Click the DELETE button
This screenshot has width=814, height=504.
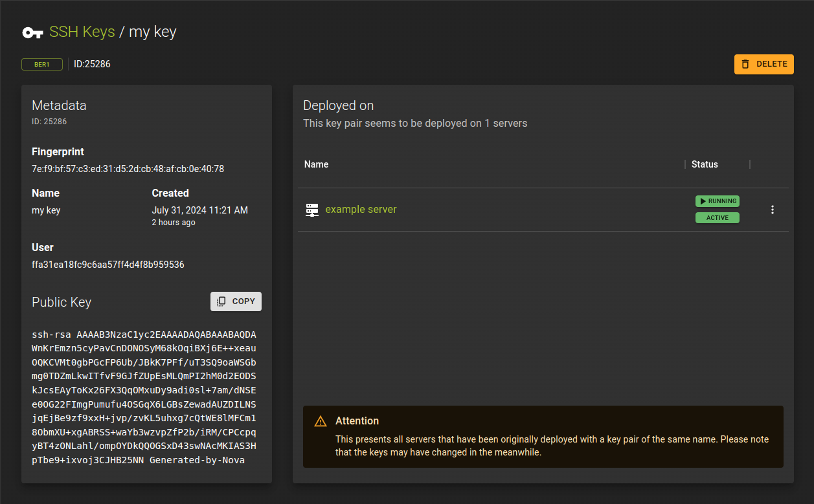click(763, 64)
